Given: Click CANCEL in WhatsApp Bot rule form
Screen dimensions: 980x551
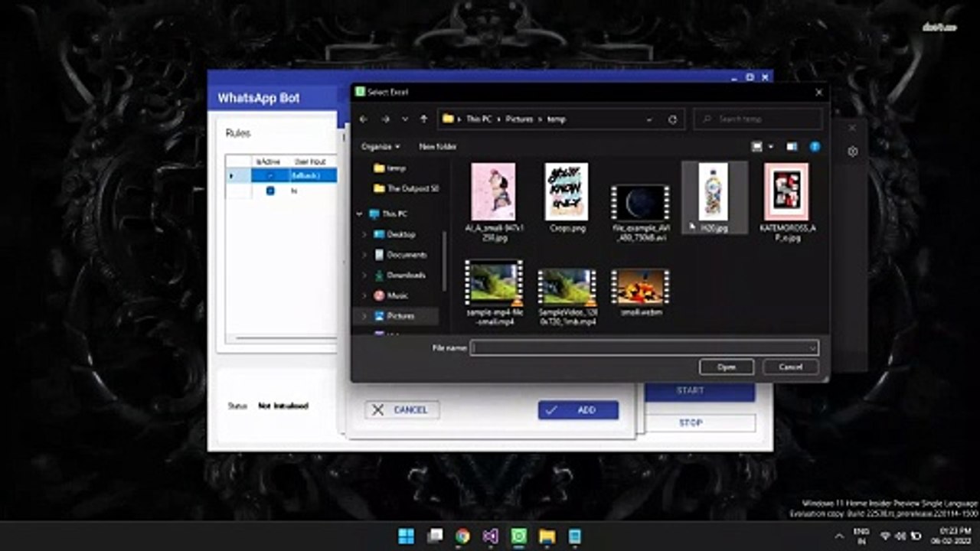Looking at the screenshot, I should [x=402, y=410].
